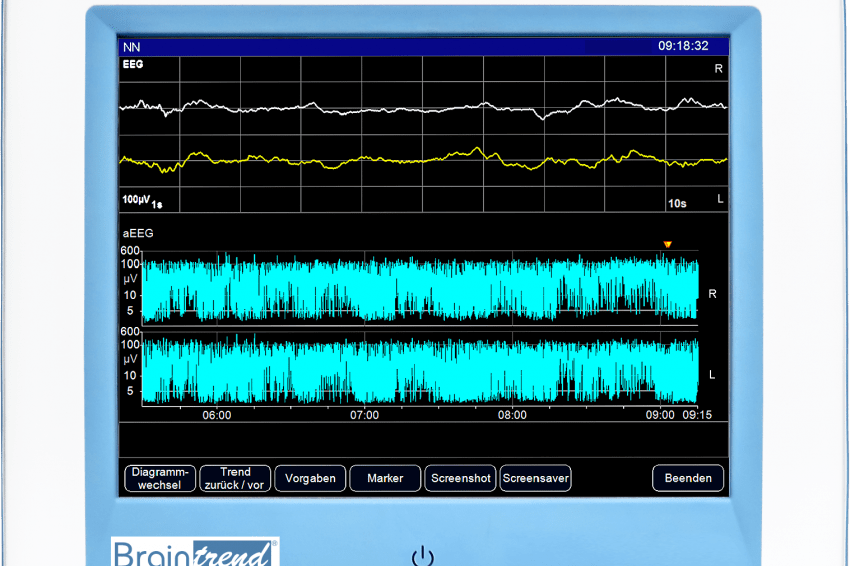Click the 07:00 time axis label
Screen dimensions: 850x566
pyautogui.click(x=364, y=415)
